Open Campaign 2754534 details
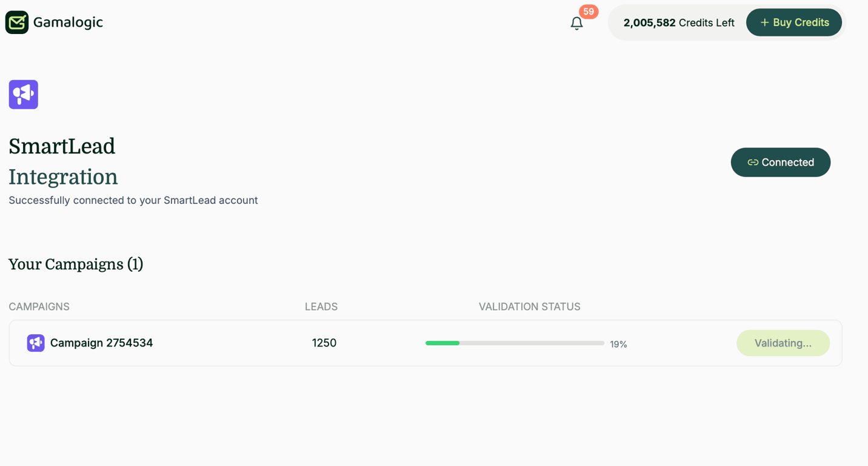Viewport: 868px width, 466px height. click(x=101, y=343)
